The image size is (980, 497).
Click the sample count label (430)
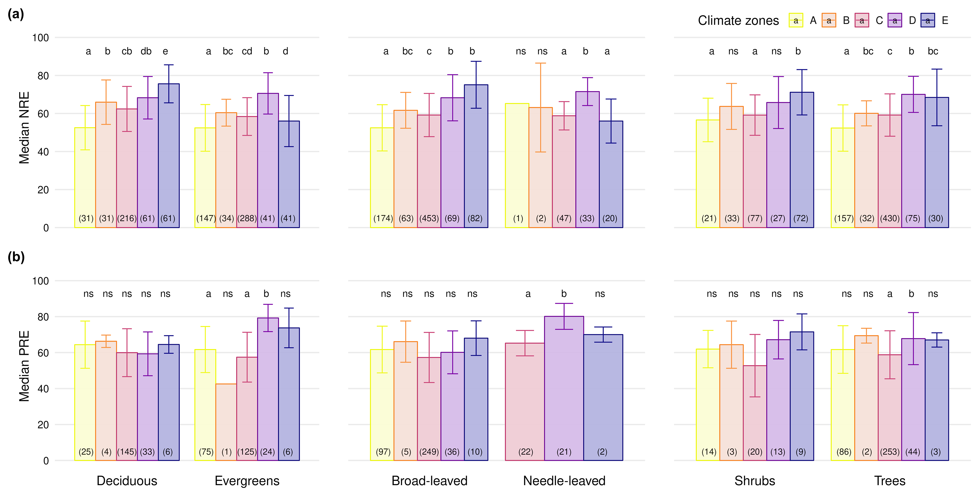(x=890, y=218)
